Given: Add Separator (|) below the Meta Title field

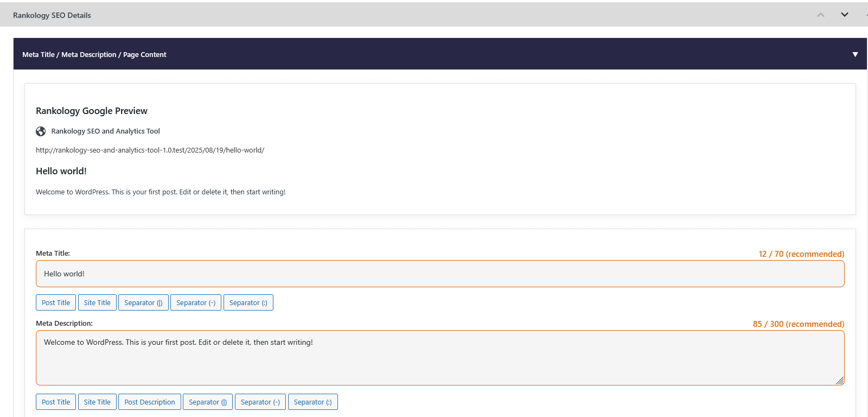Looking at the screenshot, I should click(x=143, y=302).
